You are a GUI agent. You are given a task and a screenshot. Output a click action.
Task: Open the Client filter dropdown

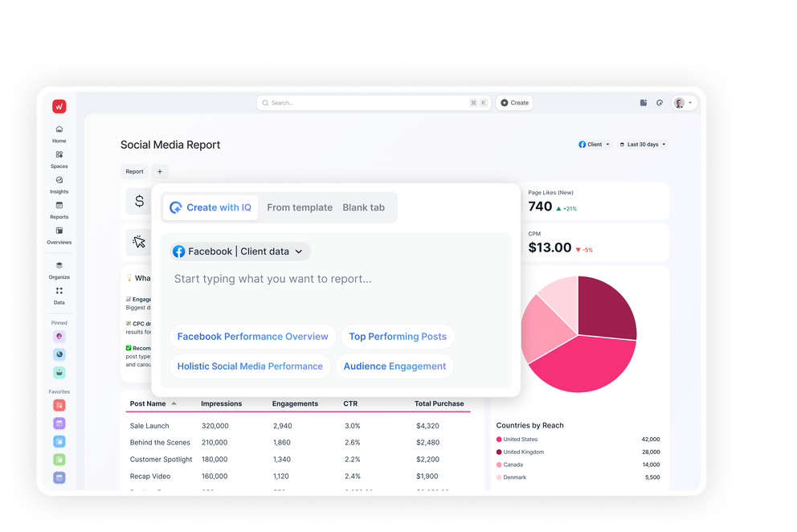pos(595,145)
